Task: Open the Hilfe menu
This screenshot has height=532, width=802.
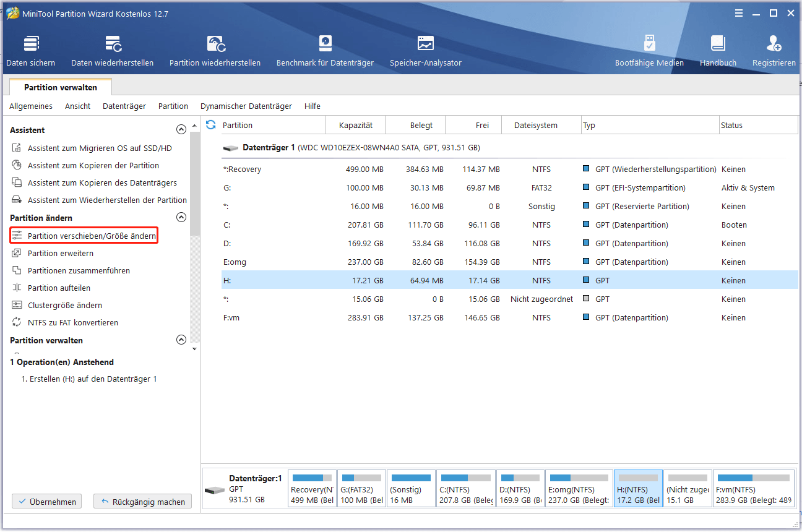Action: [x=313, y=106]
